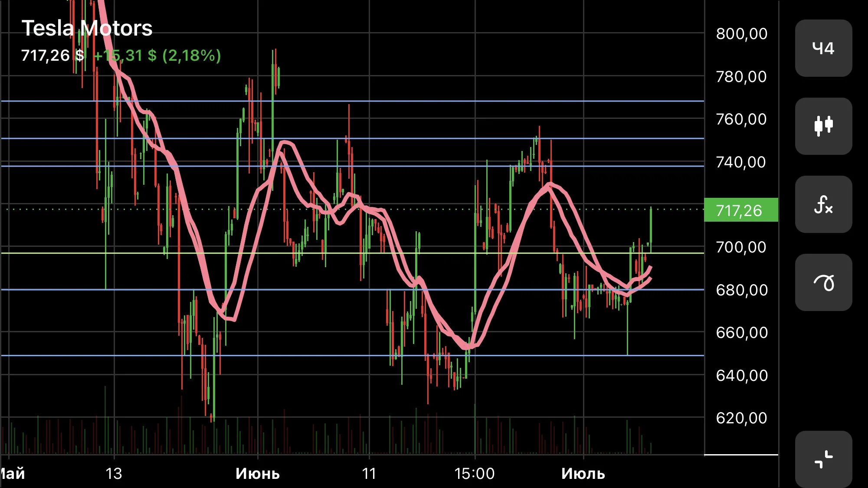Tap the 760,00 price axis label
Screen dimensions: 868x488
tap(741, 119)
